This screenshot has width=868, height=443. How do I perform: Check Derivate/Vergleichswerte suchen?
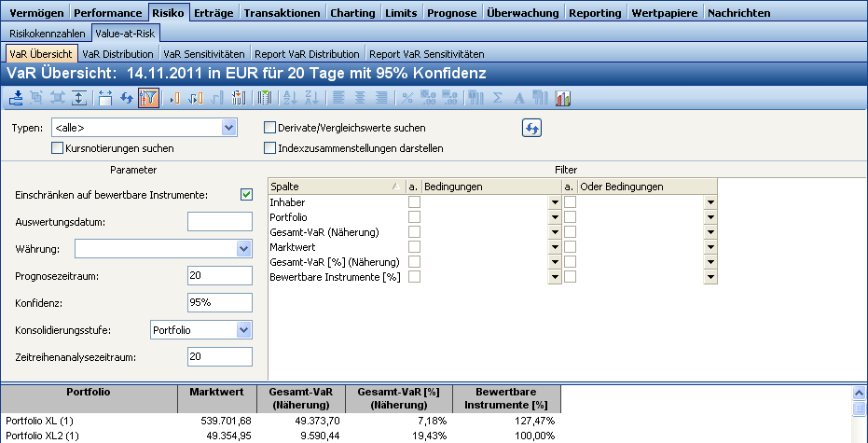270,128
